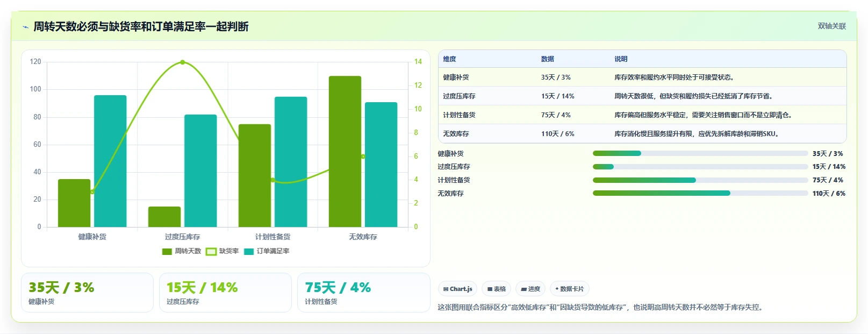Click the 过度压库存 x-axis label
Viewport: 868px width, 334px height.
(x=182, y=237)
